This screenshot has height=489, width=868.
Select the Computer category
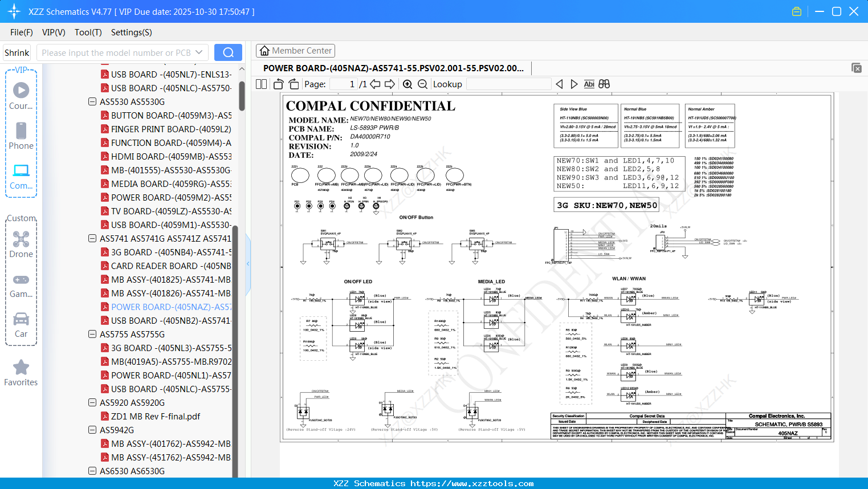coord(21,176)
